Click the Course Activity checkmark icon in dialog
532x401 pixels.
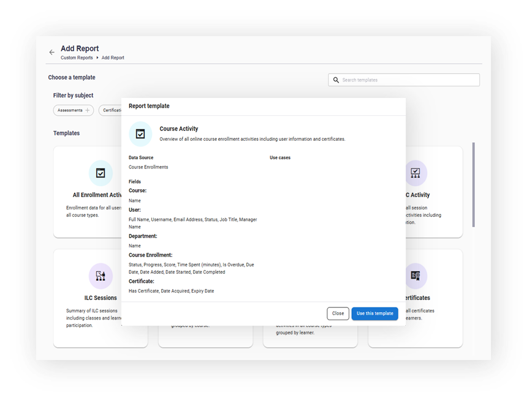tap(140, 134)
